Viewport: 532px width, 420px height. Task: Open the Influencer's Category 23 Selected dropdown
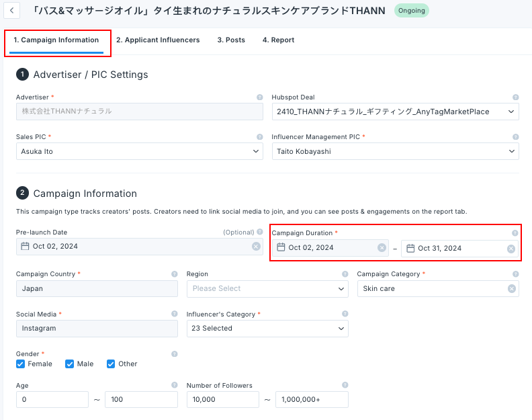click(267, 329)
